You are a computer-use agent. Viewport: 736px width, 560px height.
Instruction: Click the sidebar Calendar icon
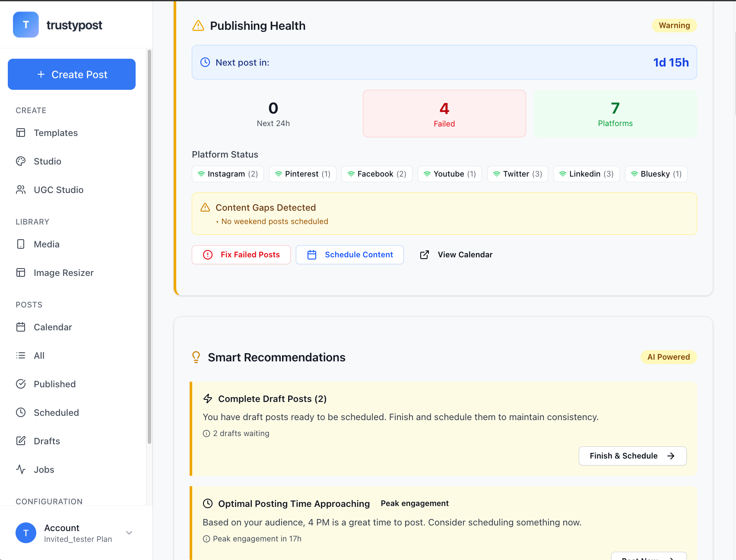[x=21, y=327]
